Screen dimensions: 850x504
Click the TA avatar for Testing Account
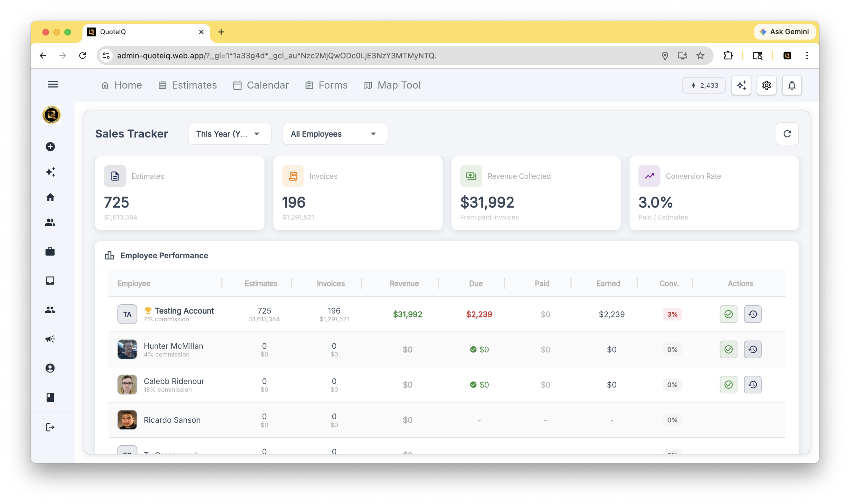point(127,314)
